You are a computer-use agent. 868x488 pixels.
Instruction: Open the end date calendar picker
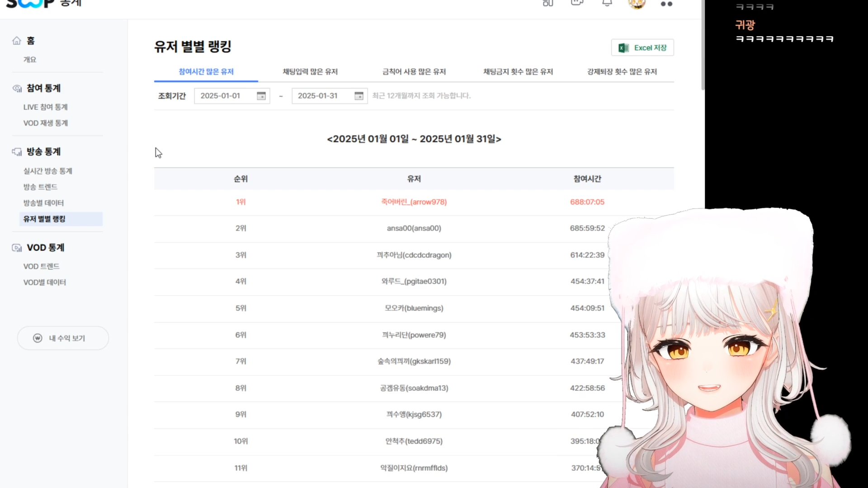click(359, 96)
